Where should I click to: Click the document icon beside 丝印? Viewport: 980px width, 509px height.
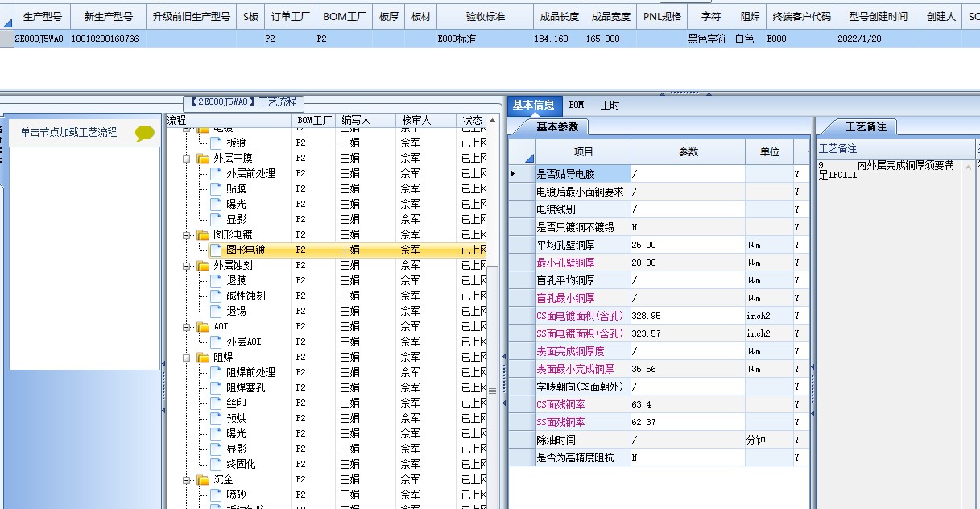[x=216, y=403]
